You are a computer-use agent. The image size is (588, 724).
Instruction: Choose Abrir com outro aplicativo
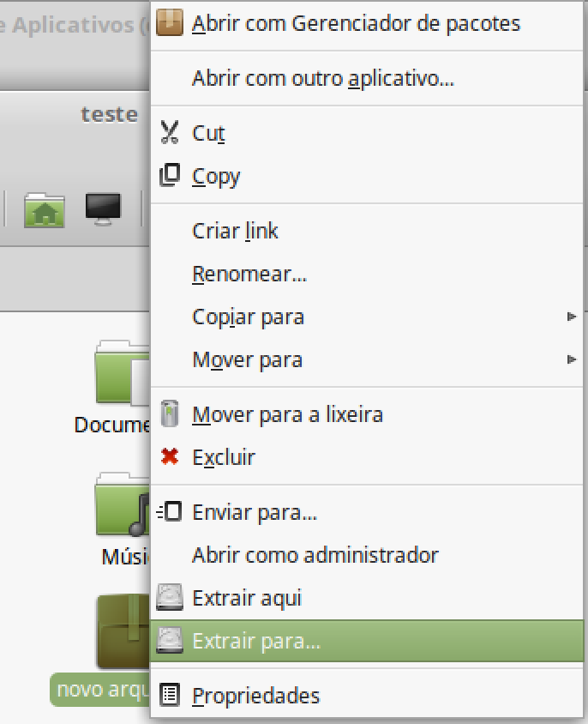tap(322, 80)
